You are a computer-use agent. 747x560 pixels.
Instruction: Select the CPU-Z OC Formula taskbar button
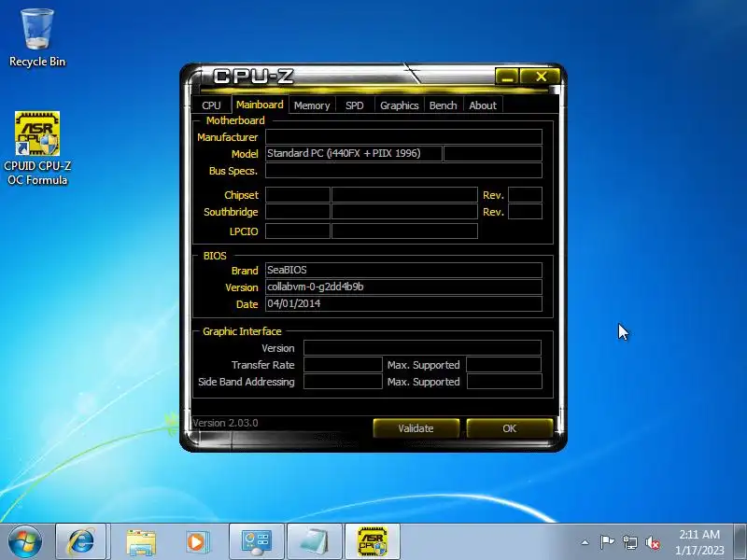click(x=373, y=541)
